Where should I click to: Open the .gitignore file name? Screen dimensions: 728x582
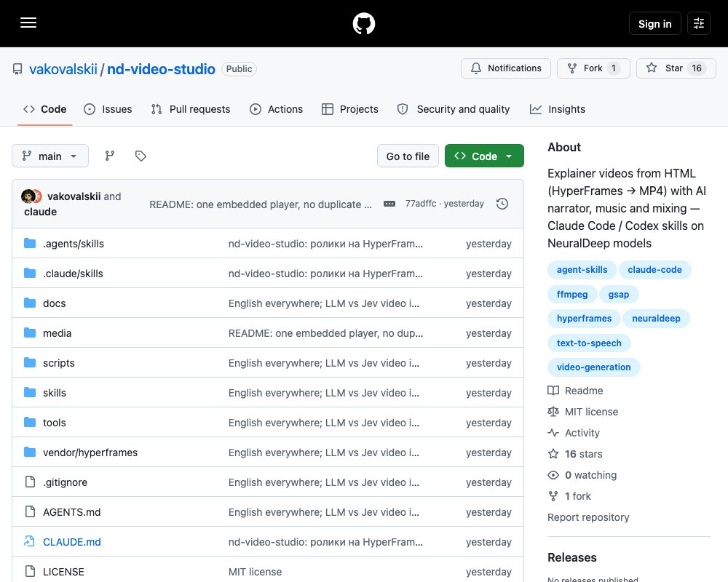tap(65, 482)
